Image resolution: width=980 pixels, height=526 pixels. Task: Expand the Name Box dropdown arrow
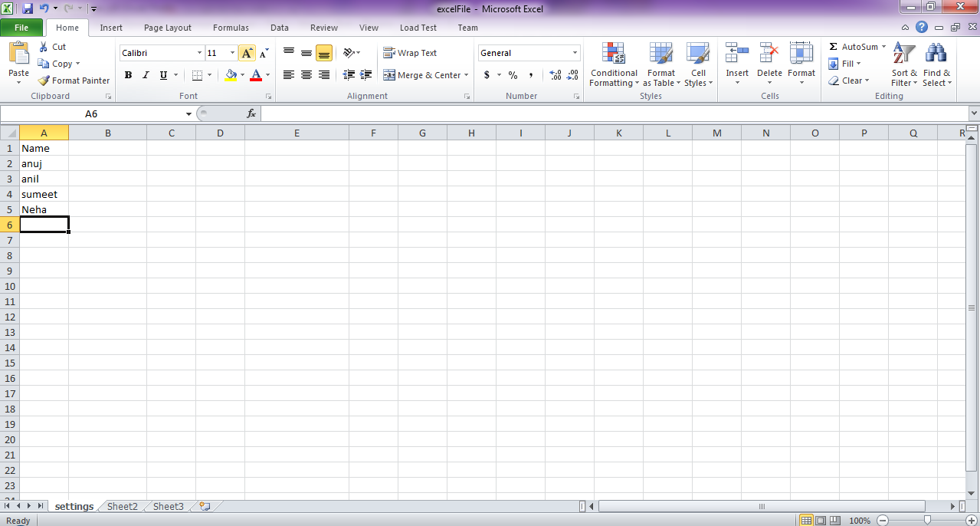click(x=188, y=113)
